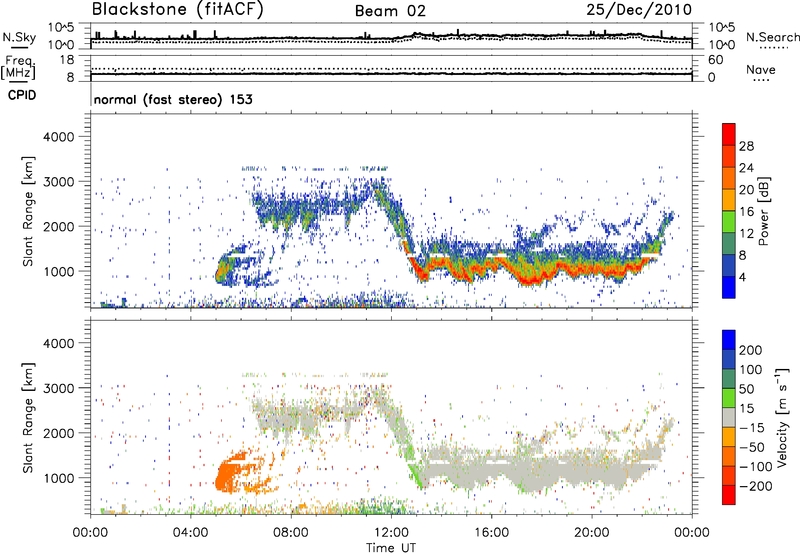Click the orange negative-velocity patch near 05:00
The height and width of the screenshot is (554, 800).
(225, 475)
